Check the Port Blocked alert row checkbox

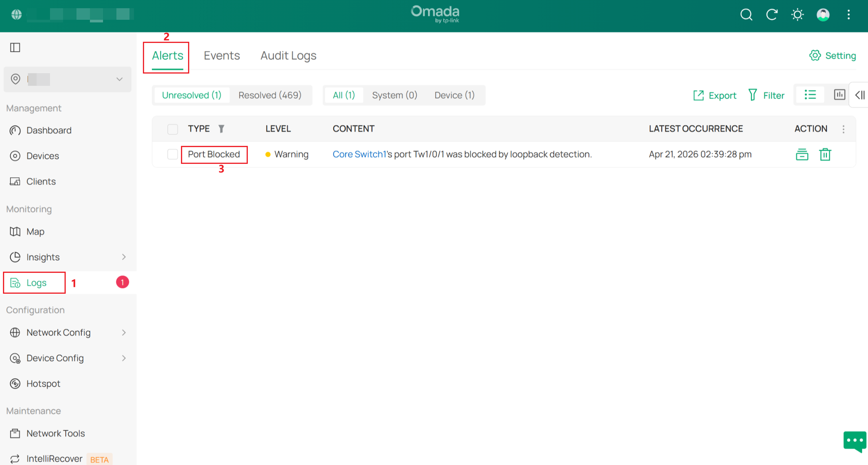[173, 154]
